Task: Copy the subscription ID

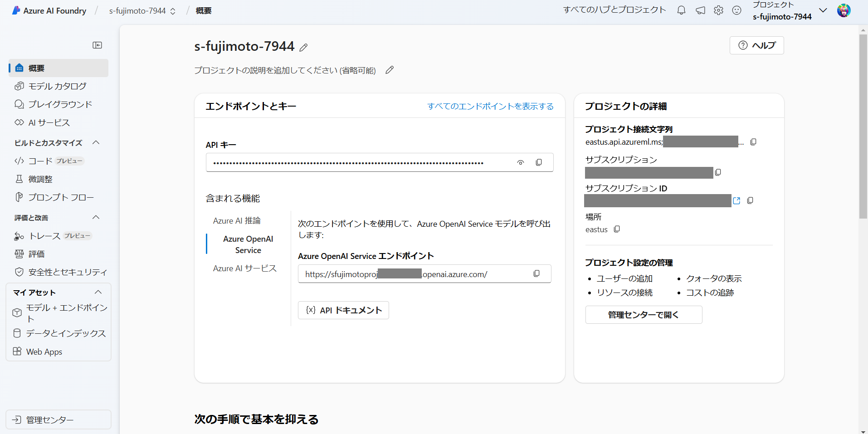Action: (x=750, y=200)
